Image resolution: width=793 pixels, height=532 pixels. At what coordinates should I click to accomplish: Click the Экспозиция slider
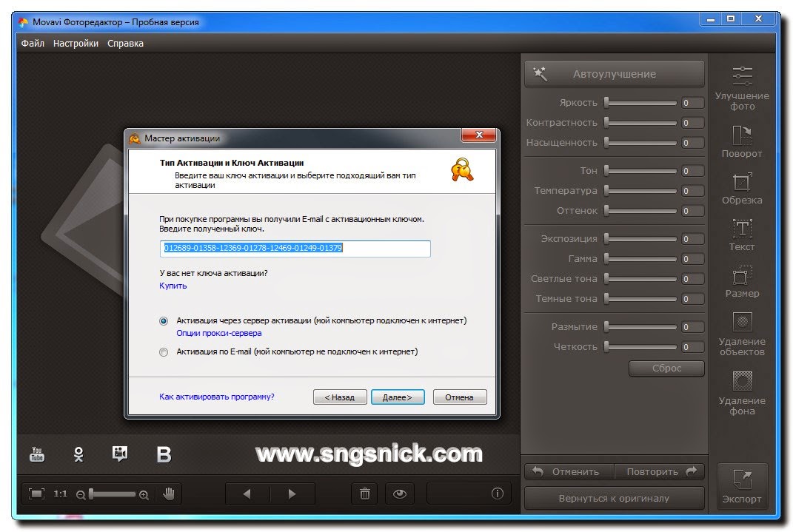click(640, 238)
